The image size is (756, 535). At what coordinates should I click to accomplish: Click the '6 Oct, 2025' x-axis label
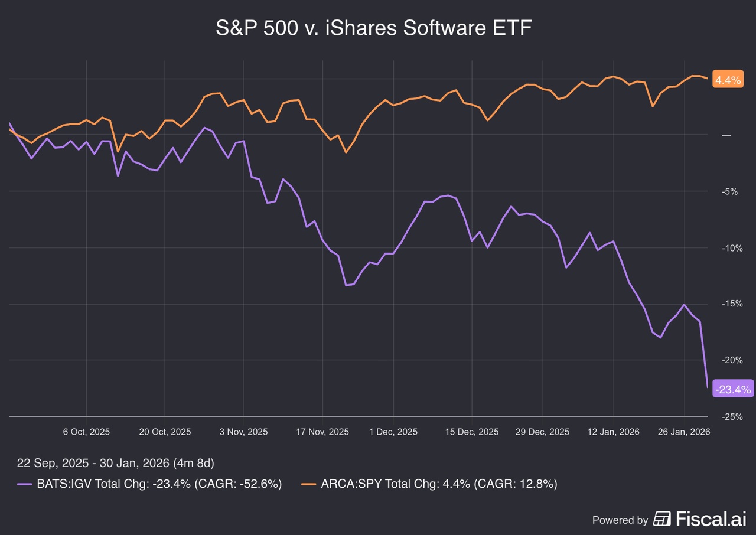[86, 432]
